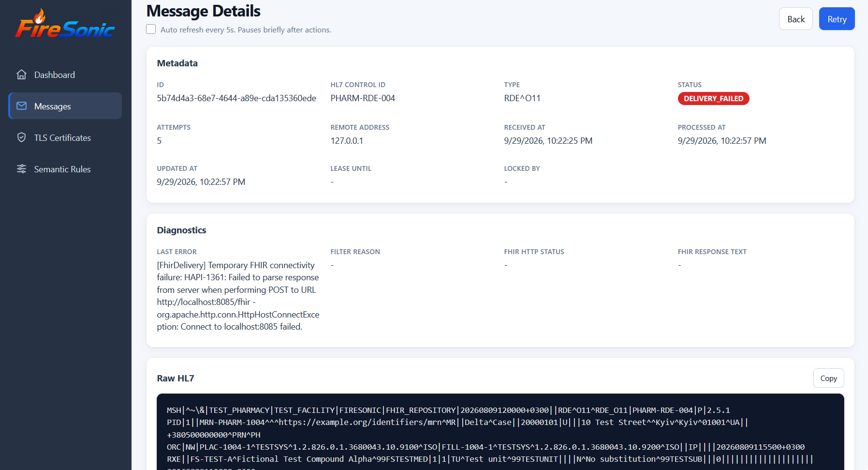Open the TLS Certificates page
The height and width of the screenshot is (470, 868).
(65, 137)
